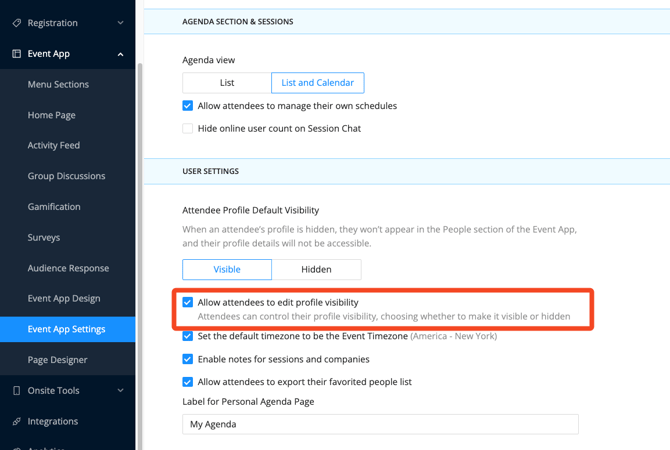Open Menu Sections in sidebar
The height and width of the screenshot is (450, 670).
pos(58,85)
